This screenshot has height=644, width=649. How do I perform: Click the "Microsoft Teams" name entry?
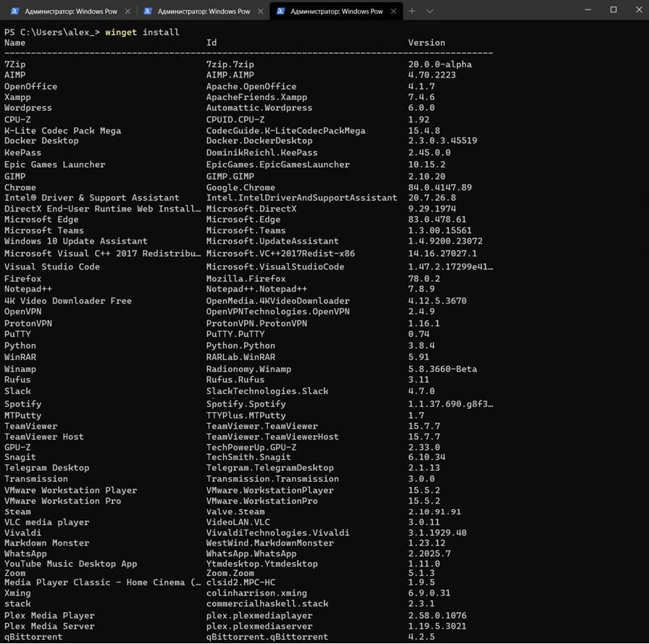tap(44, 230)
